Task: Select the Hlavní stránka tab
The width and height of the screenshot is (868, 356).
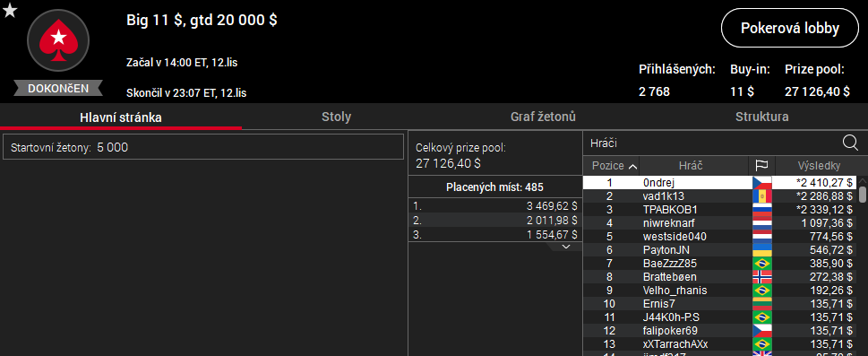Action: coord(121,117)
